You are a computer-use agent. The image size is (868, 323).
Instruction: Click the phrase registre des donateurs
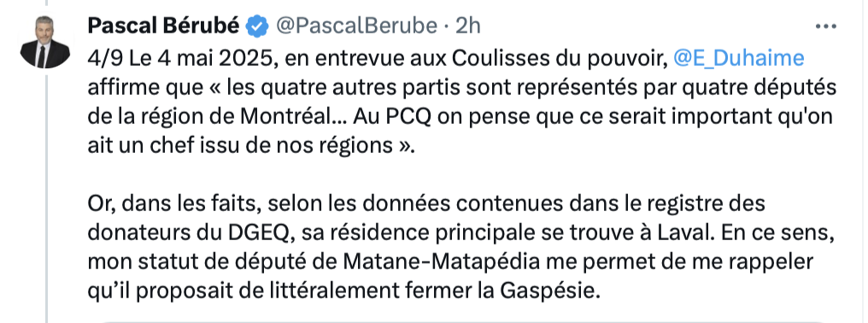[426, 219]
